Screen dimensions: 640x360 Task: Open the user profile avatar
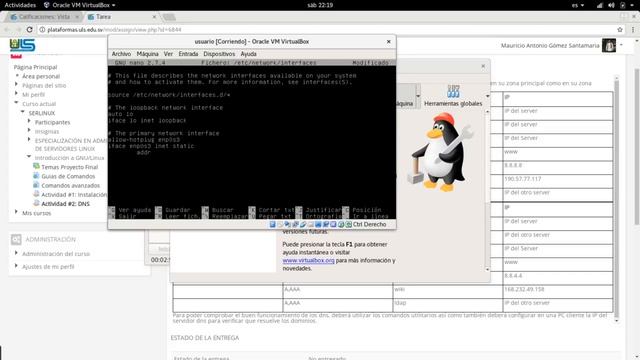(609, 45)
